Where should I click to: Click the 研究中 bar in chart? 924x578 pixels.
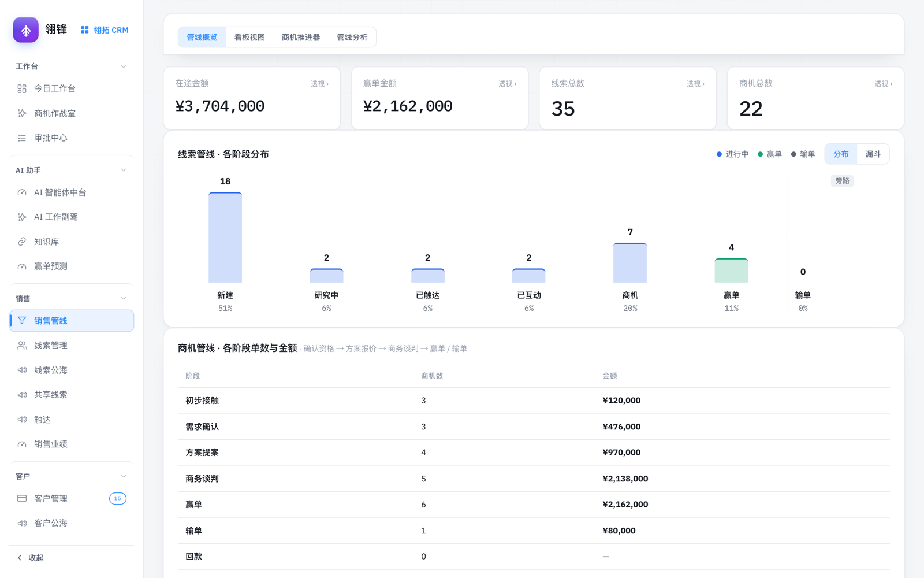[326, 276]
